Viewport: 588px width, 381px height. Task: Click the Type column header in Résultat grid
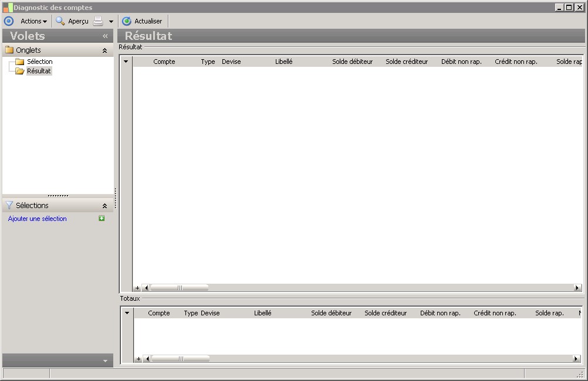(208, 62)
